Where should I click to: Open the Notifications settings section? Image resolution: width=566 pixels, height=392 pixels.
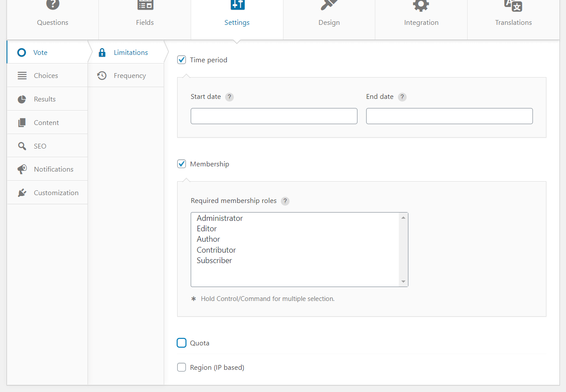tap(47, 169)
